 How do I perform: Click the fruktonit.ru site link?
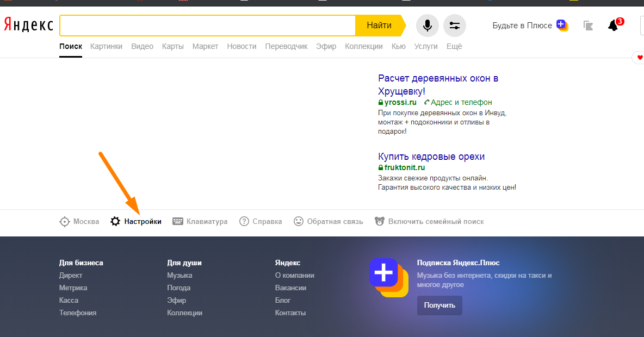click(405, 167)
